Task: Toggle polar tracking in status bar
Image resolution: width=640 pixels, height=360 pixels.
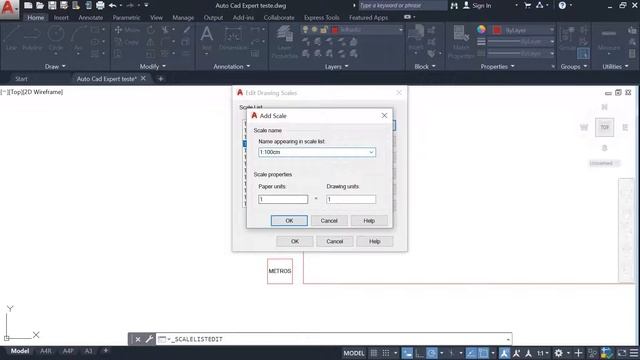Action: tap(431, 353)
